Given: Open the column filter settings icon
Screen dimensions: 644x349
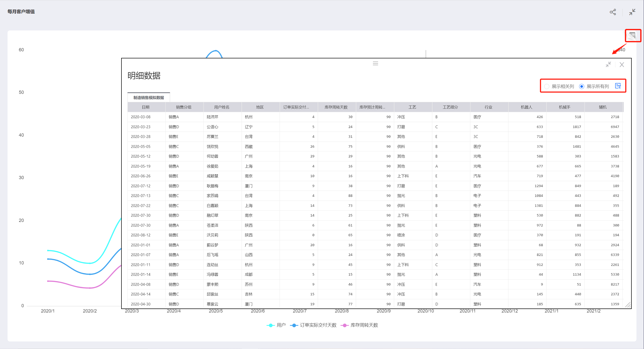Looking at the screenshot, I should [618, 86].
